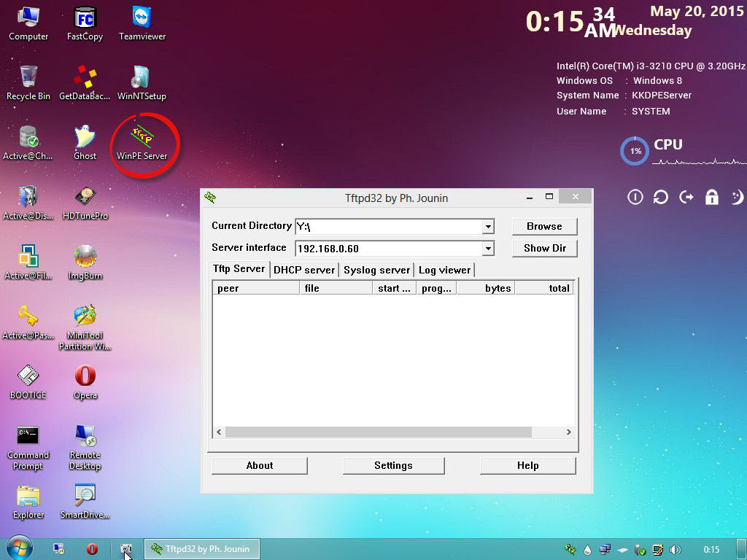
Task: Launch Opera from the desktop icon
Action: [85, 382]
